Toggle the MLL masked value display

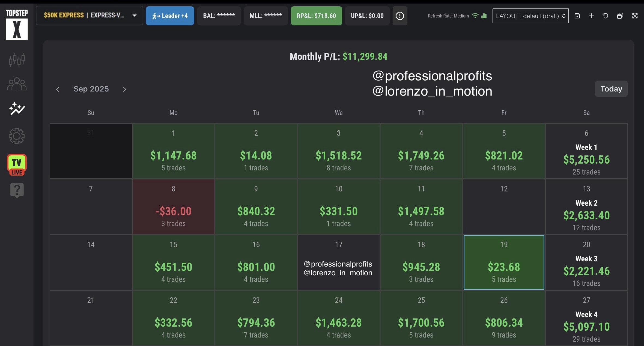click(266, 16)
